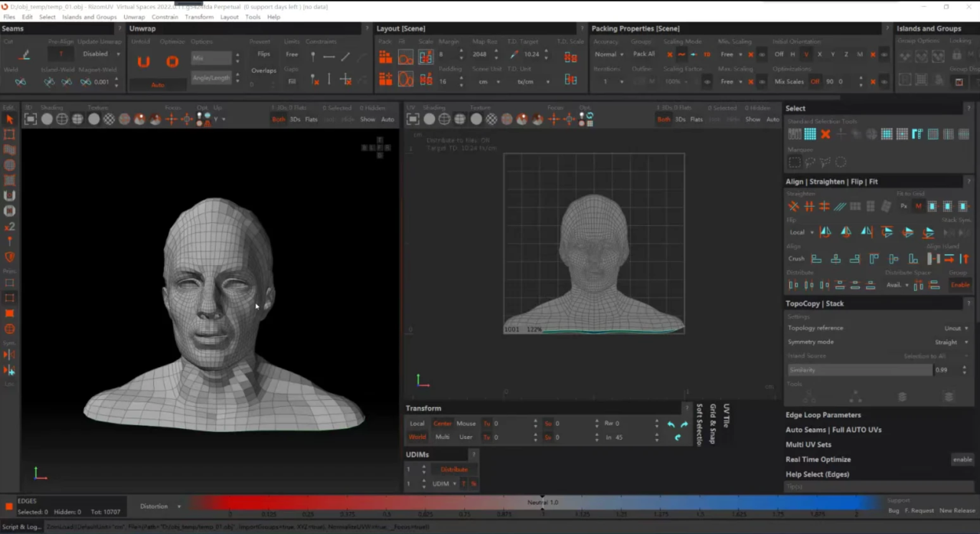Click the Cut seam tool icon
Viewport: 980px width, 534px height.
coord(24,54)
